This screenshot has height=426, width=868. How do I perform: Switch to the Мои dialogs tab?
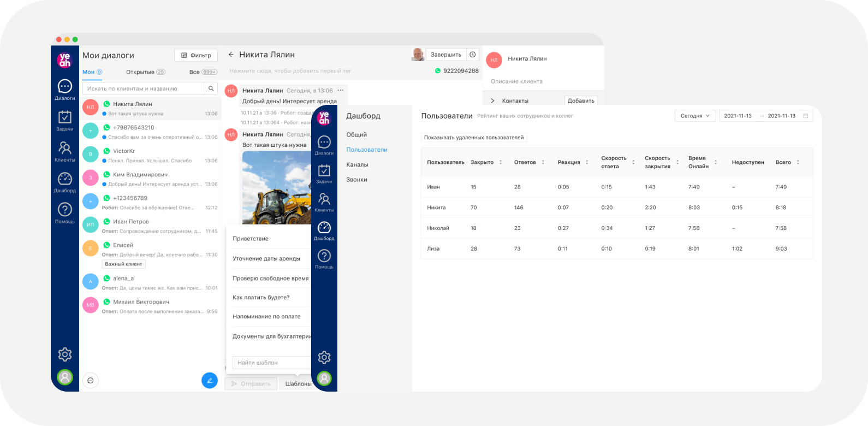pyautogui.click(x=92, y=72)
